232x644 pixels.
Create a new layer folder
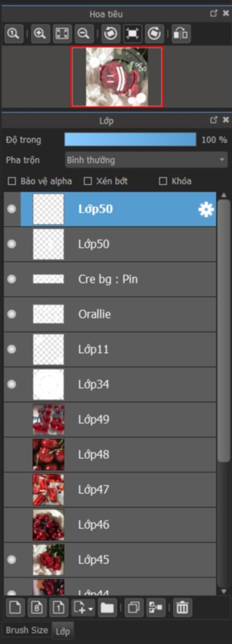[x=107, y=608]
